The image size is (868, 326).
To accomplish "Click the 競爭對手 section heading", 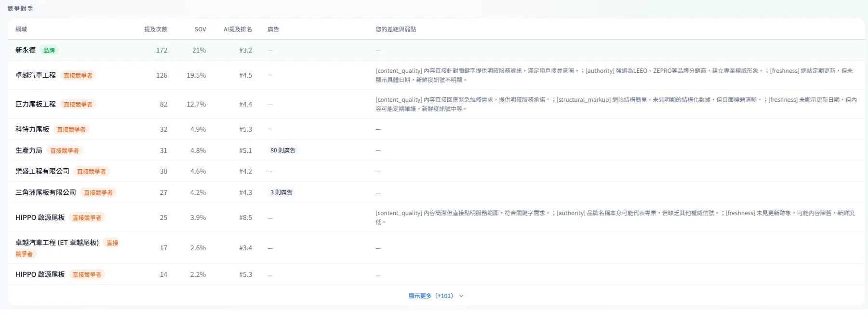I will coord(20,9).
